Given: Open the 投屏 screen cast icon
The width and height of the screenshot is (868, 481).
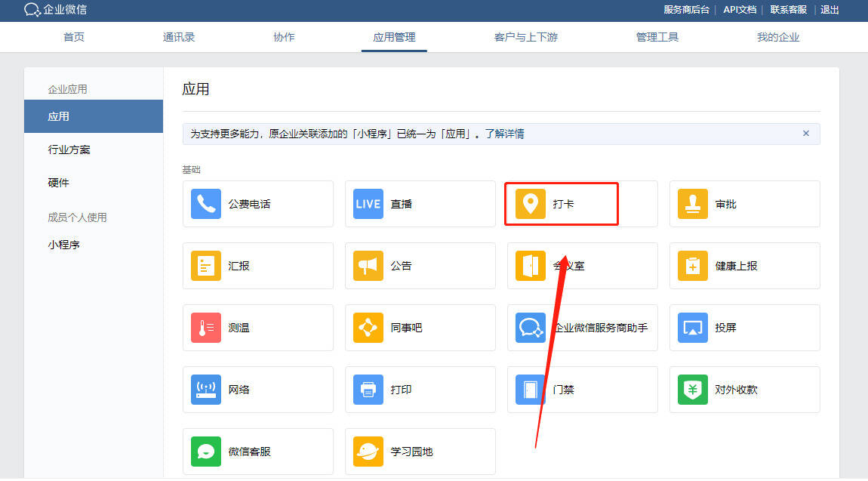Looking at the screenshot, I should [692, 328].
